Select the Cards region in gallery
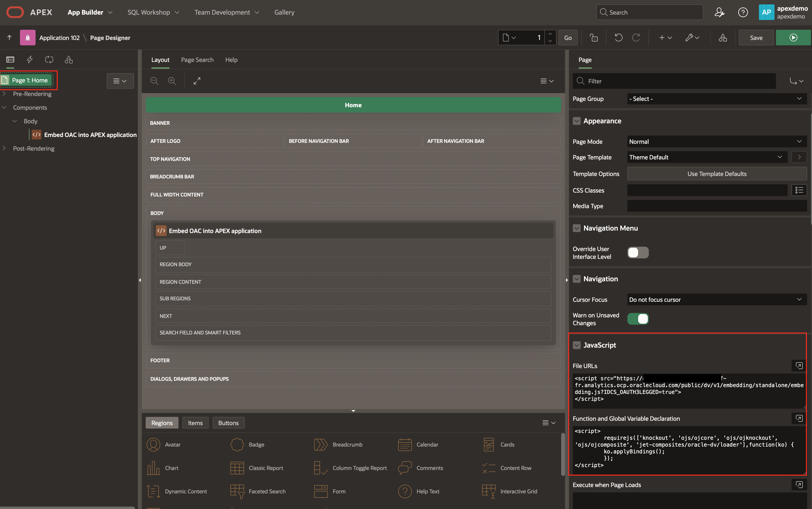This screenshot has width=812, height=509. tap(499, 444)
